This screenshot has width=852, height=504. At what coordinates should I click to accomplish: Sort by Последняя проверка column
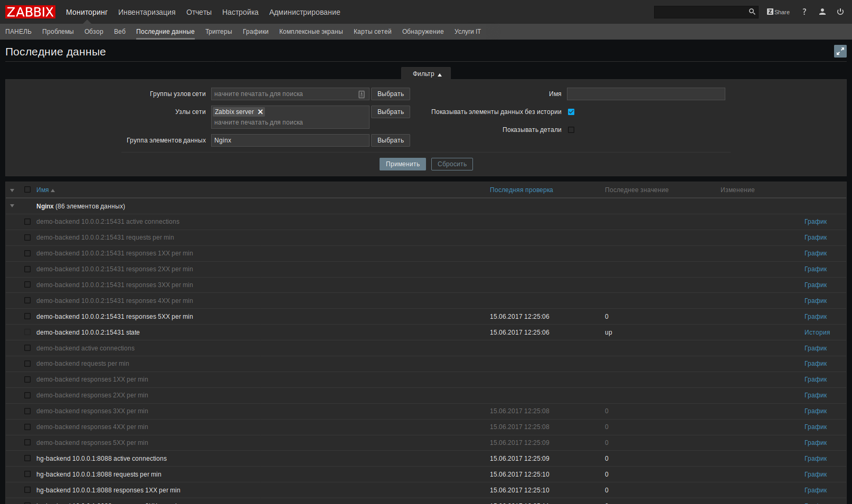click(522, 190)
